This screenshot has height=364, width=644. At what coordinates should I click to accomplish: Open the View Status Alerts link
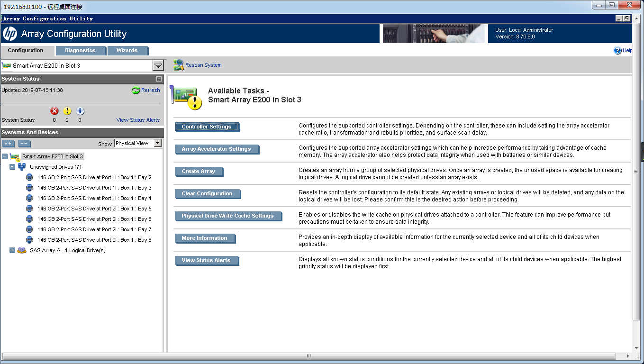[138, 120]
